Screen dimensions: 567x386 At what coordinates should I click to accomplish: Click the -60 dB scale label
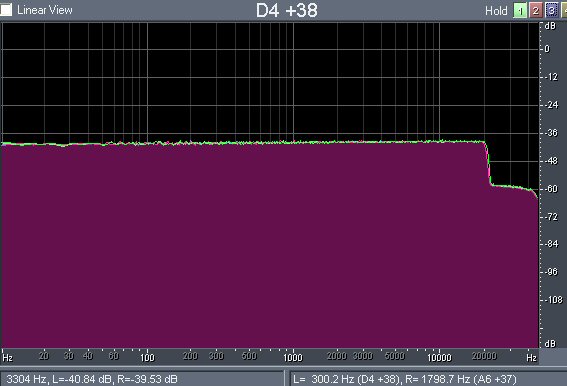point(551,189)
